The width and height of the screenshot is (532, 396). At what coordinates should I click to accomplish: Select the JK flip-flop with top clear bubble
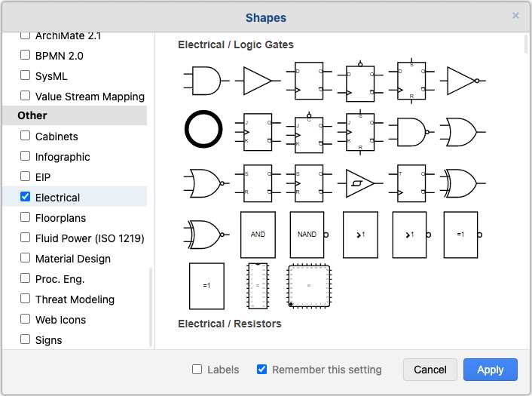pos(309,133)
